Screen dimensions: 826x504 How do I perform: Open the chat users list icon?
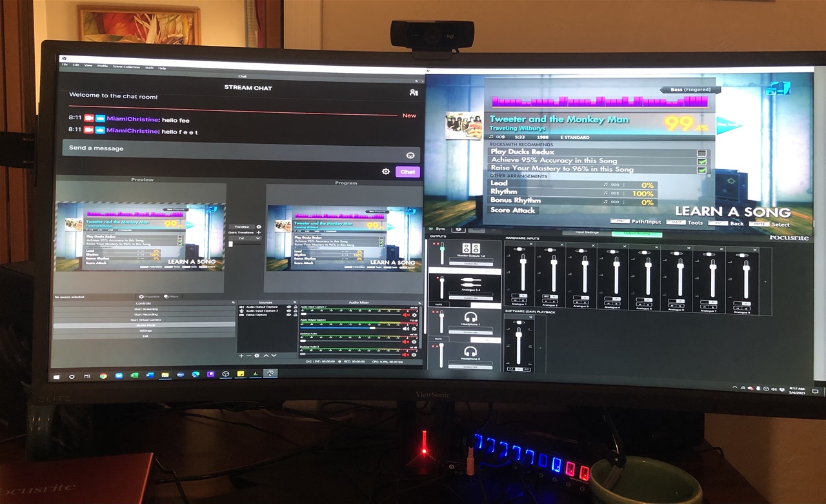414,93
